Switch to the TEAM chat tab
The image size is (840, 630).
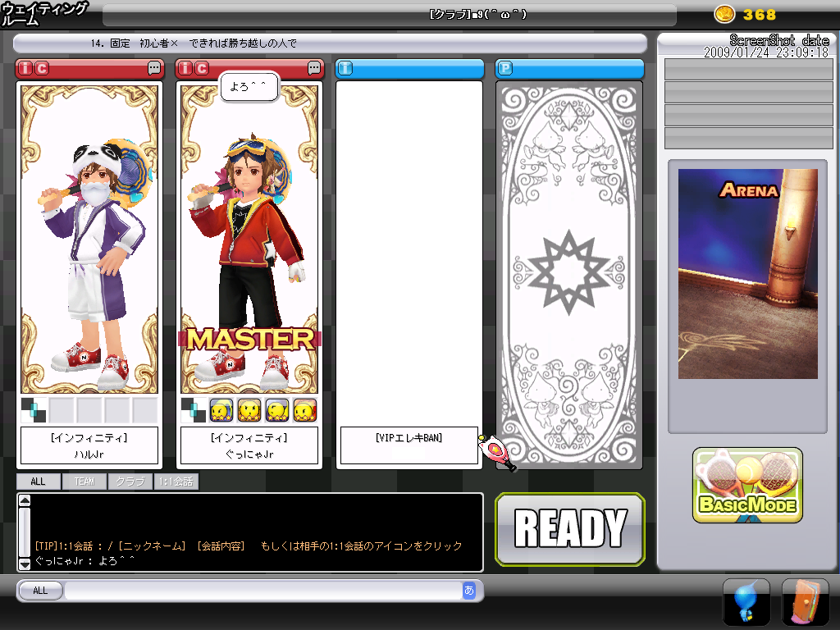pos(84,482)
